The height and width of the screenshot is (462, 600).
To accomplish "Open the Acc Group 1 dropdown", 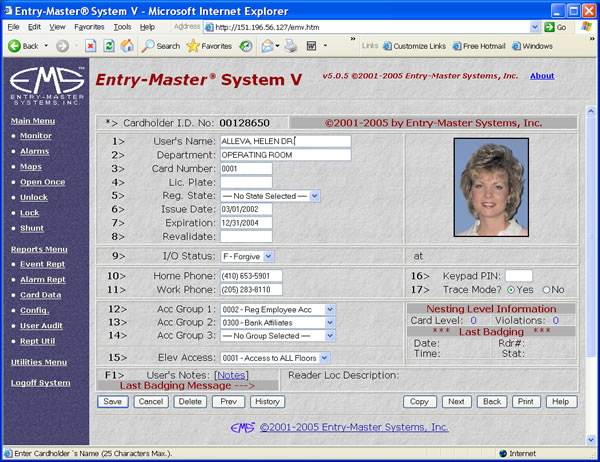I will (x=330, y=309).
